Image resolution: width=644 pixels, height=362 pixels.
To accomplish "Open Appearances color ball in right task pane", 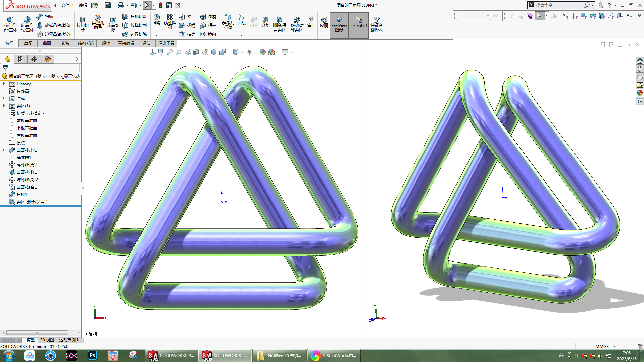I will pos(640,93).
